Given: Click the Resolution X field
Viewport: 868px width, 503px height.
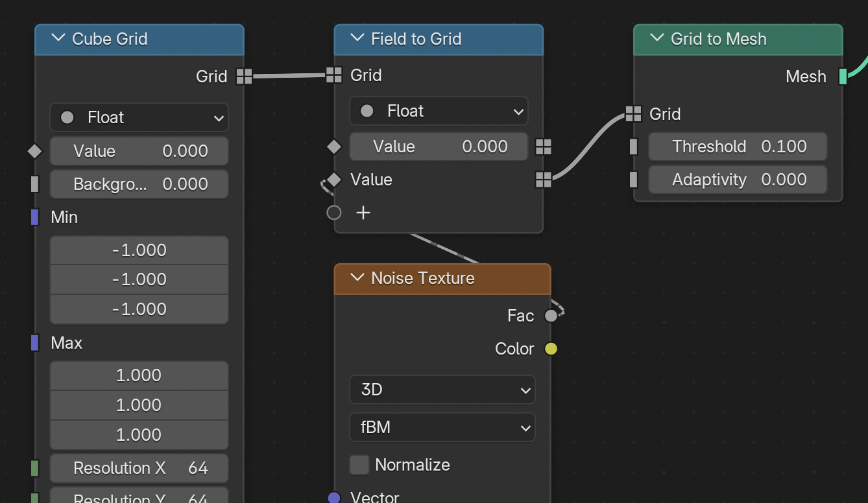Looking at the screenshot, I should pyautogui.click(x=139, y=468).
